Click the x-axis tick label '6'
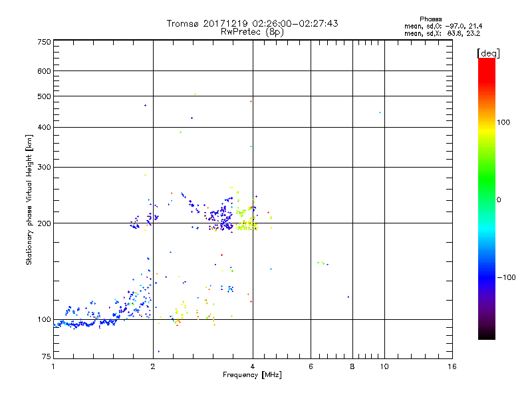Image resolution: width=532 pixels, height=399 pixels. pyautogui.click(x=311, y=366)
